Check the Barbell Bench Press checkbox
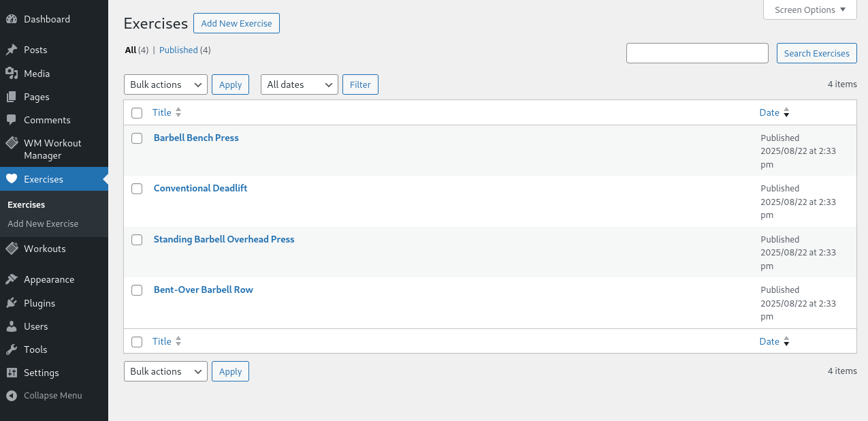Viewport: 868px width, 421px height. [137, 138]
